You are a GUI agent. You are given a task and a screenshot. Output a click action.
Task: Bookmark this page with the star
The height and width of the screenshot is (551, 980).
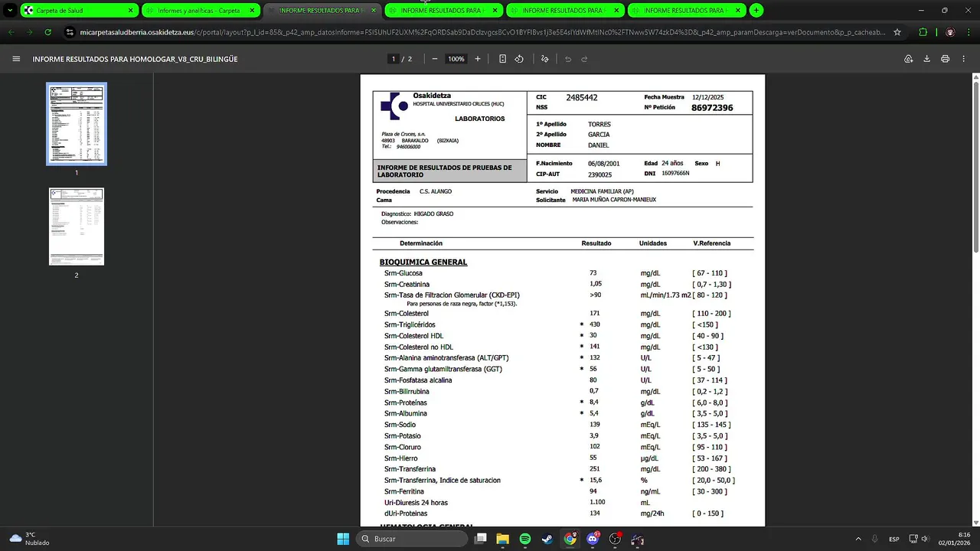[x=897, y=32]
